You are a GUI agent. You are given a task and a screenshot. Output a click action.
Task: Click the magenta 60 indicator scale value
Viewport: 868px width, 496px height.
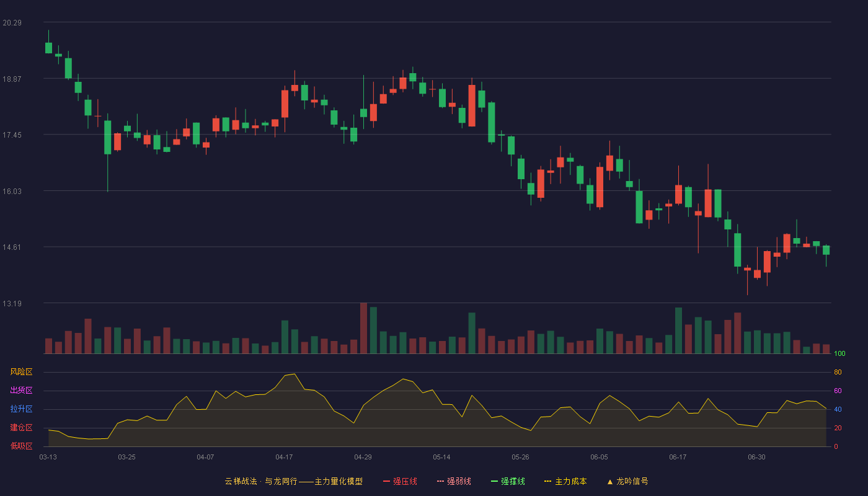click(x=838, y=391)
